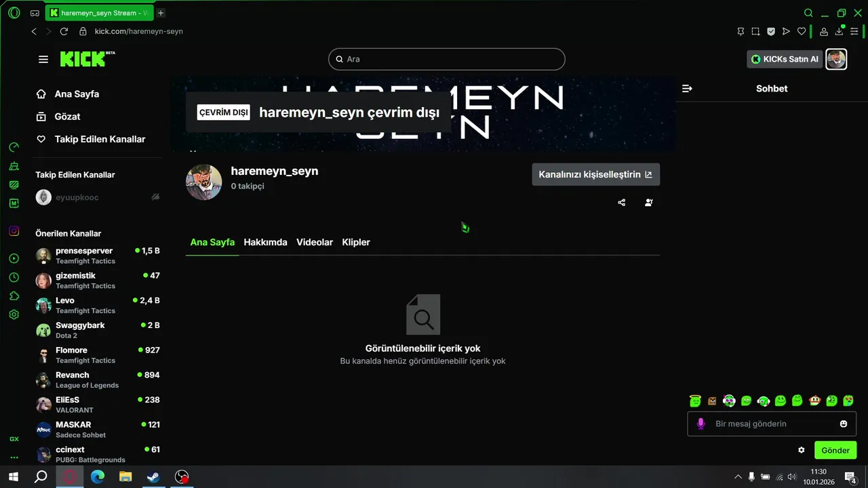The height and width of the screenshot is (488, 868).
Task: Open Opera tab search magnifier
Action: [x=808, y=13]
